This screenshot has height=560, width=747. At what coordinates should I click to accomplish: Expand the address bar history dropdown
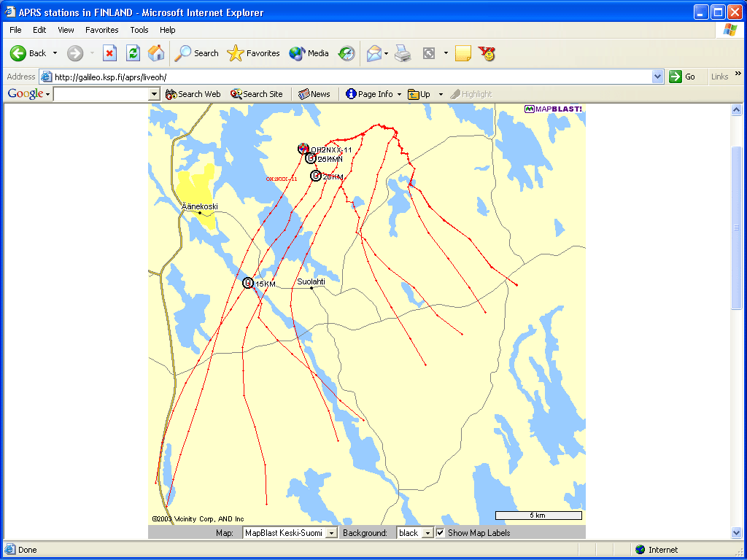658,77
